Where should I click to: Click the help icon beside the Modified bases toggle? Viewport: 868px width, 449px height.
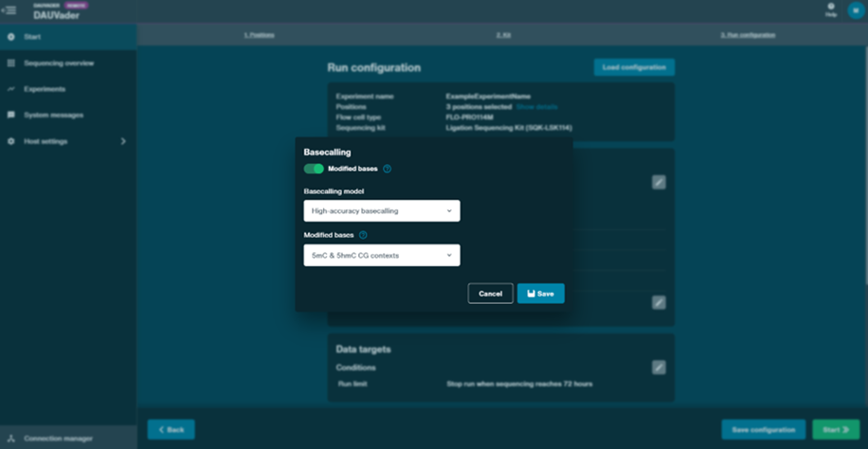[x=387, y=169]
